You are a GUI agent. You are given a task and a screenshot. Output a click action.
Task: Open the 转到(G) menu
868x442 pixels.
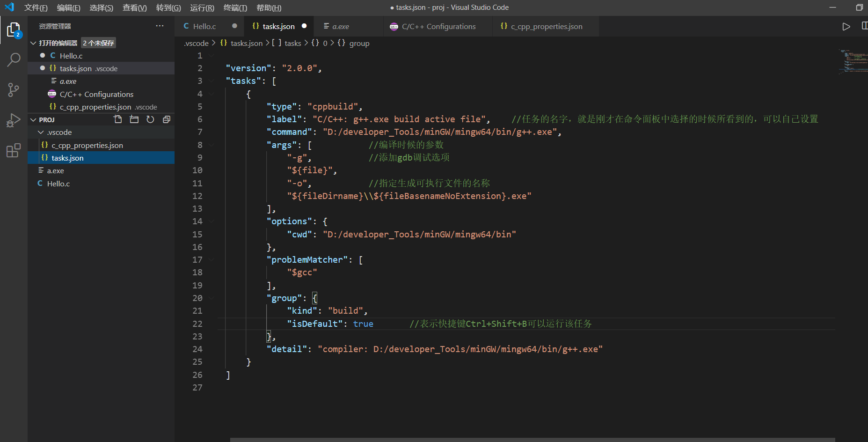(x=168, y=7)
